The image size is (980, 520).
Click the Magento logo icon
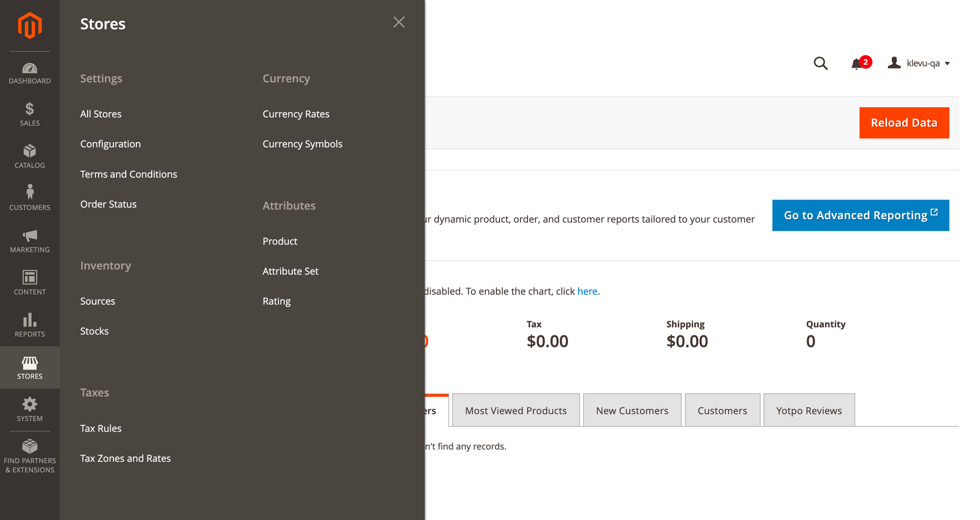30,25
